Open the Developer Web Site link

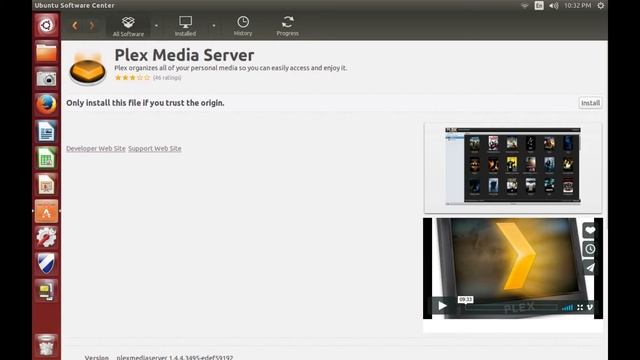(96, 149)
